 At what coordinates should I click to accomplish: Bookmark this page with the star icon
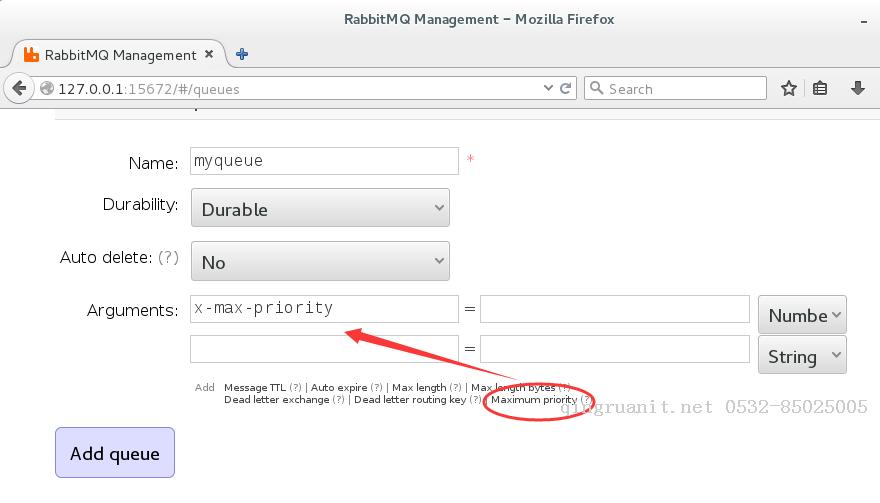coord(788,88)
